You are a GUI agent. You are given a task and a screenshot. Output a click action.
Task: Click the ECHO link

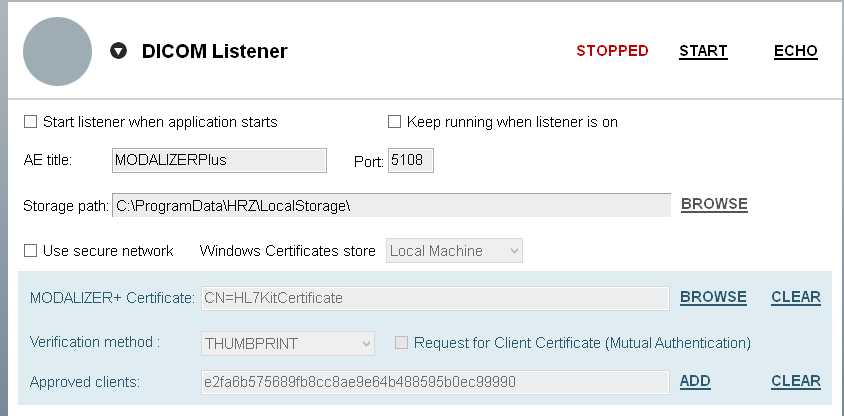click(x=795, y=51)
